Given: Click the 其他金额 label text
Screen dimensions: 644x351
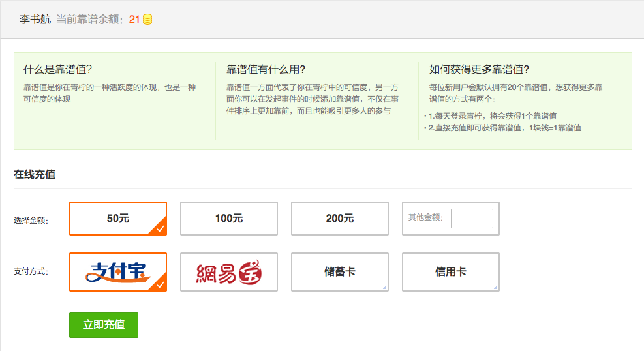Looking at the screenshot, I should click(425, 217).
